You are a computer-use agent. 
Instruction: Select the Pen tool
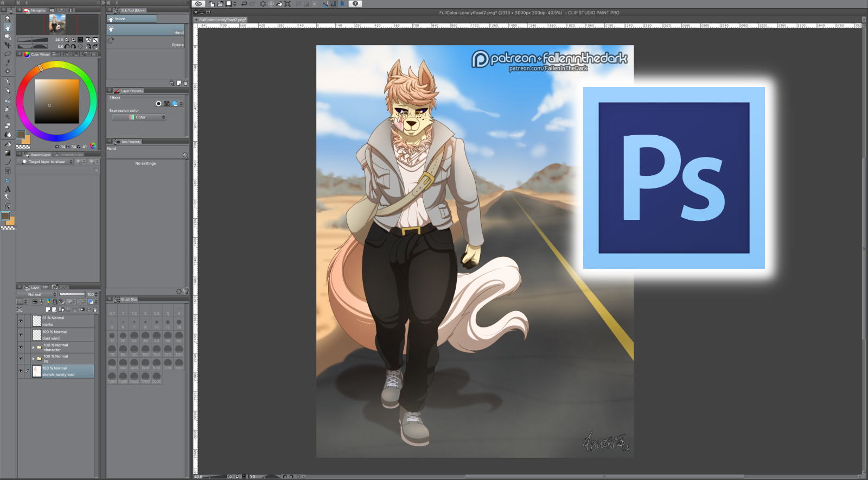[x=8, y=81]
